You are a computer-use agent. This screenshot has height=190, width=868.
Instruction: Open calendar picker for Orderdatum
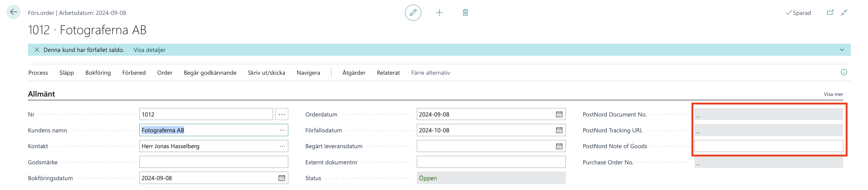point(559,114)
